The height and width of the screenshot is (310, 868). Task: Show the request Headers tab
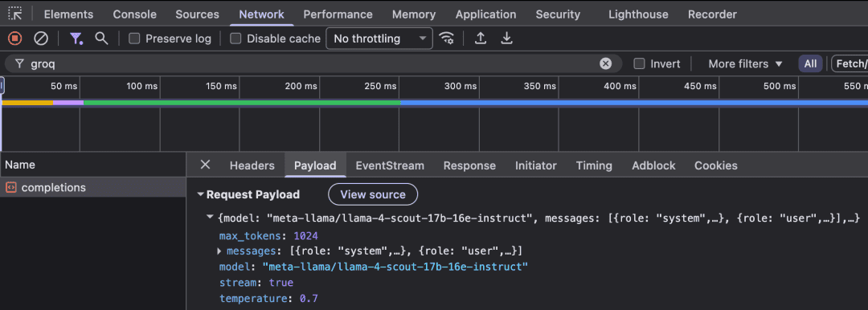pos(252,165)
